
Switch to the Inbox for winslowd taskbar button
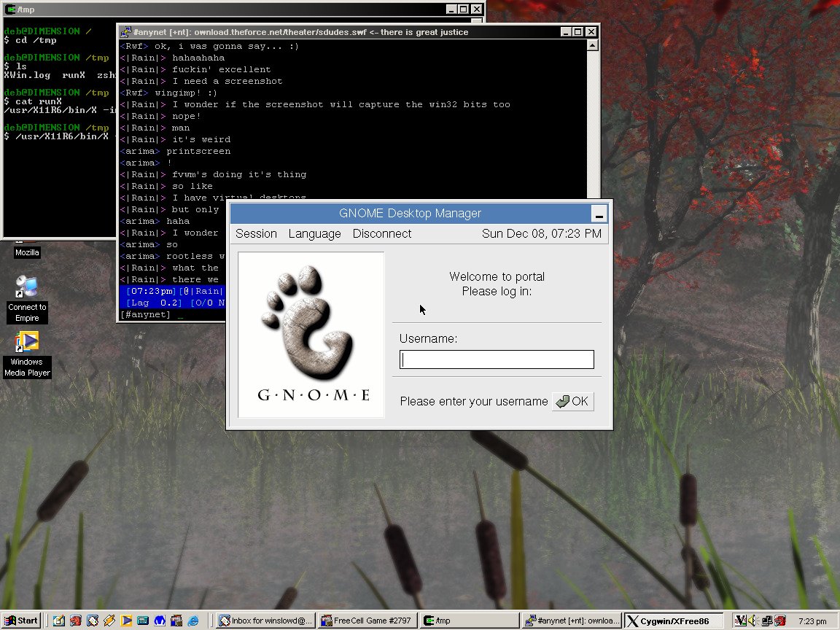point(266,621)
